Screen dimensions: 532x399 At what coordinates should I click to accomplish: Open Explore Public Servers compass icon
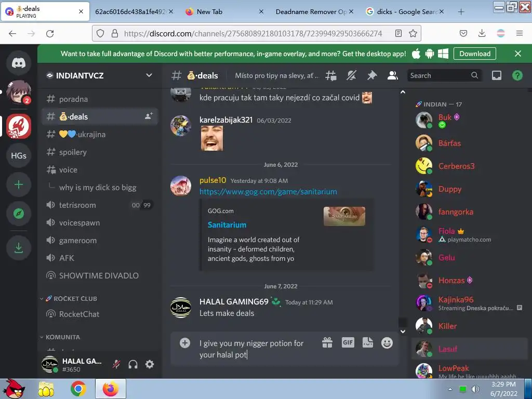19,214
